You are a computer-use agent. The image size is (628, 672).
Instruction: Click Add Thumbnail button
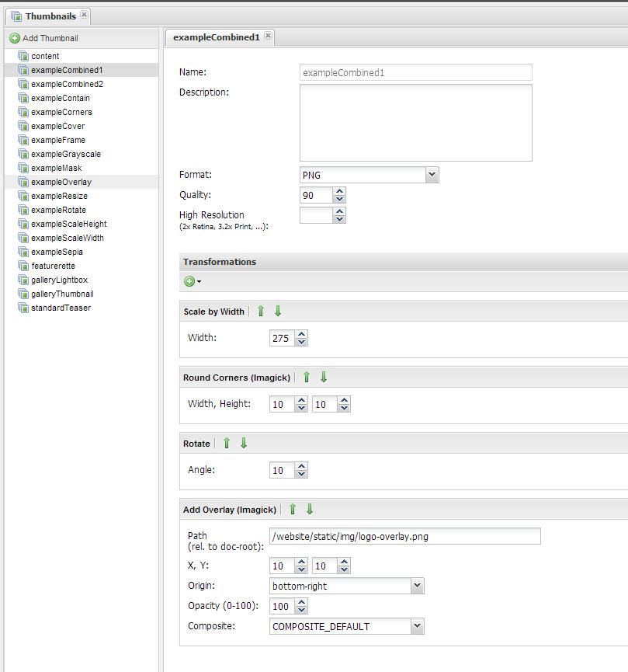tap(43, 38)
